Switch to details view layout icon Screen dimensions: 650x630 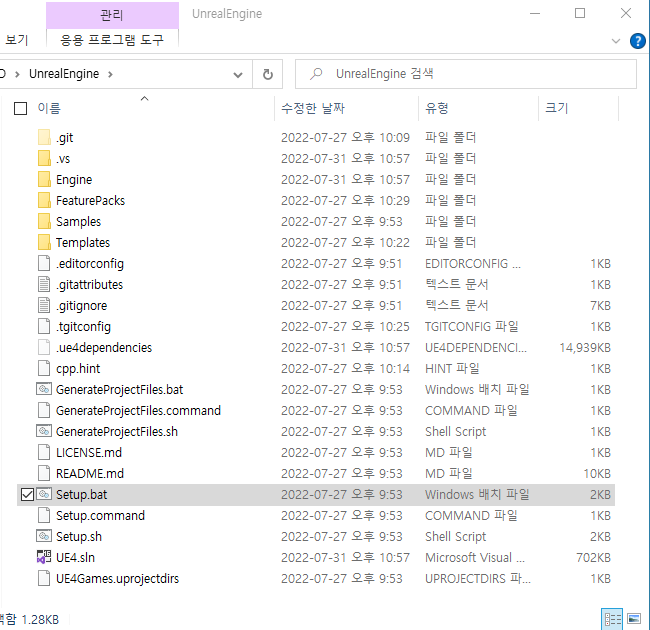pyautogui.click(x=612, y=619)
